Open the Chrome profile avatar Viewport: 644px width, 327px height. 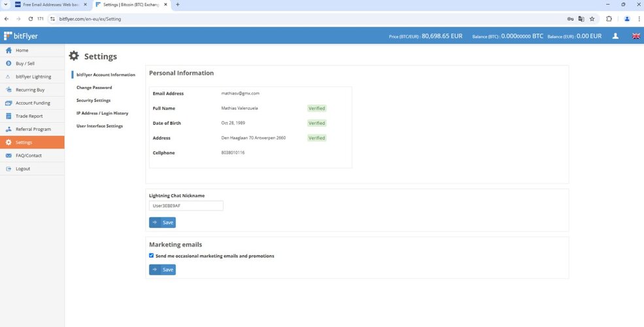(627, 19)
